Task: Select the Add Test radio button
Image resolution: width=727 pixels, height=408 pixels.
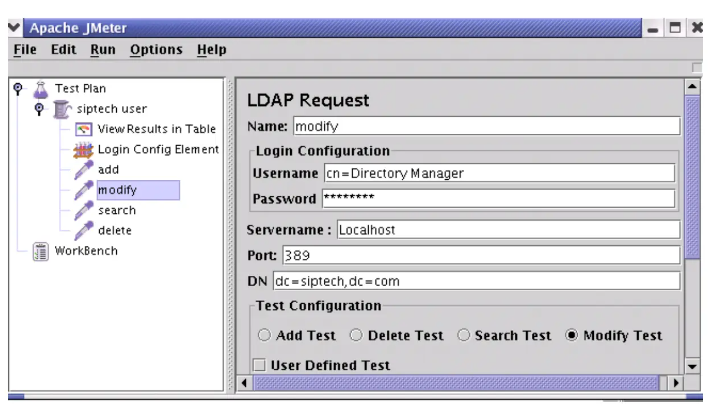Action: pos(264,335)
